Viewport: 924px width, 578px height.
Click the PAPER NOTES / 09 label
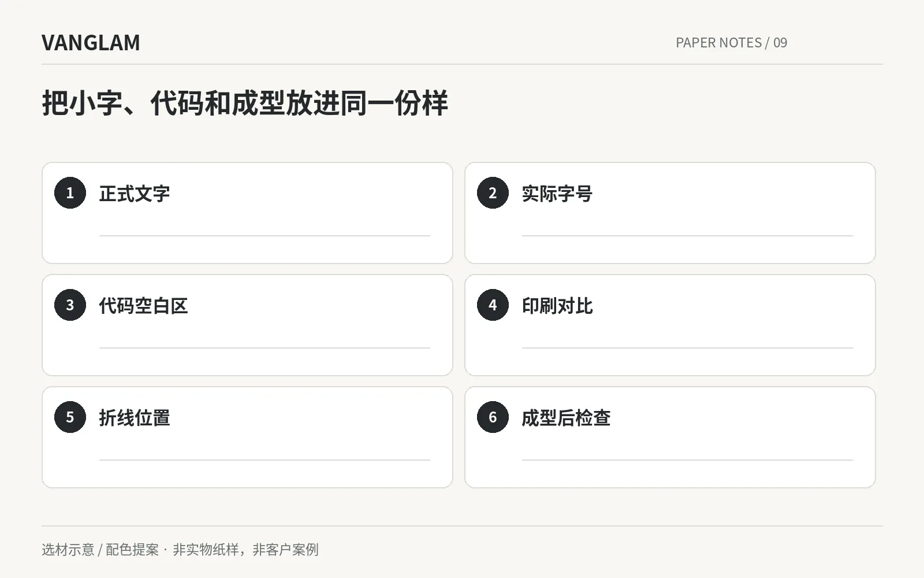(731, 43)
